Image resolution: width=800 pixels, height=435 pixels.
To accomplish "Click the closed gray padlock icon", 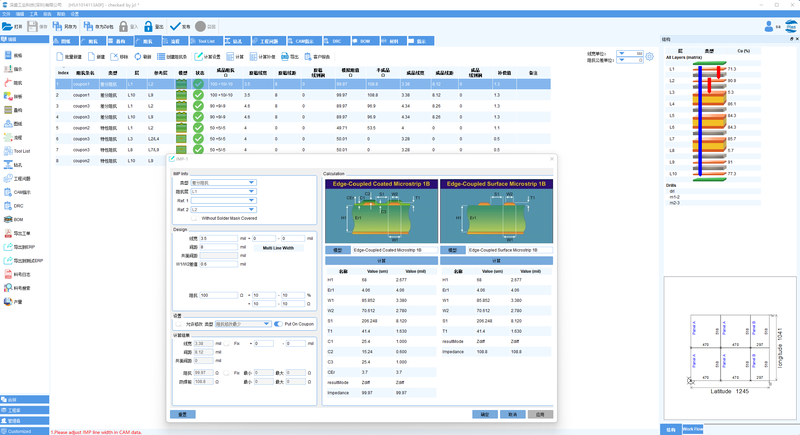I will click(123, 26).
